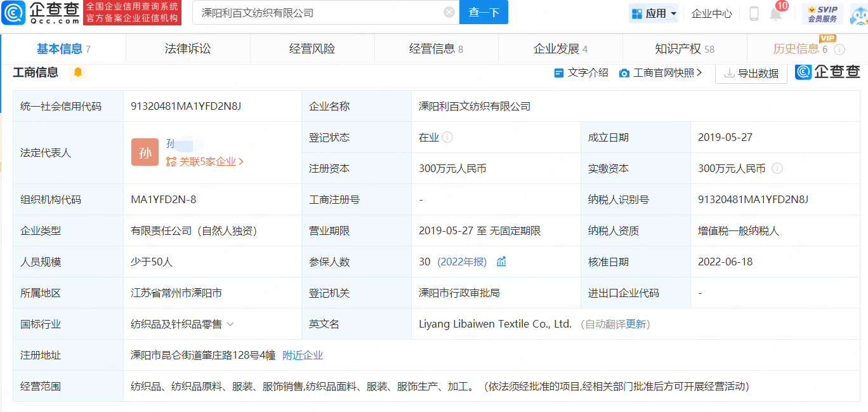Screen dimensions: 868x412
Task: Expand the 历史信息 info tooltip
Action: click(838, 48)
